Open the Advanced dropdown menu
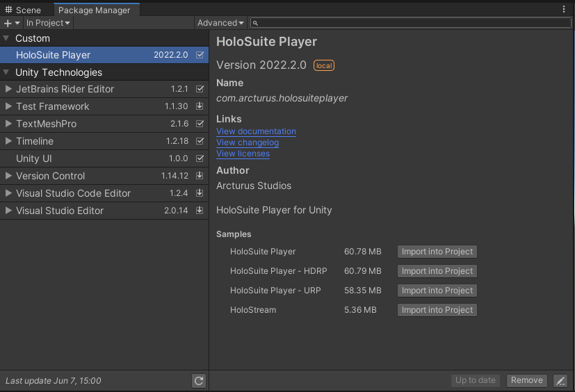 [x=220, y=23]
